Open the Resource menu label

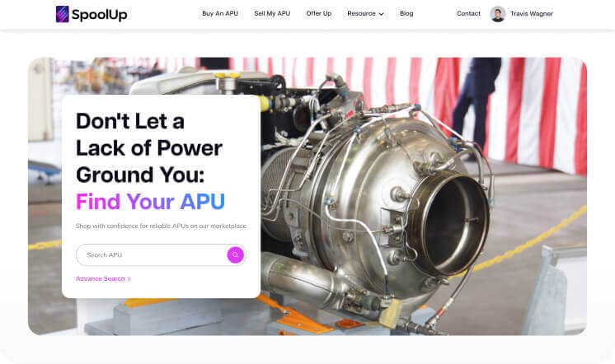[361, 13]
